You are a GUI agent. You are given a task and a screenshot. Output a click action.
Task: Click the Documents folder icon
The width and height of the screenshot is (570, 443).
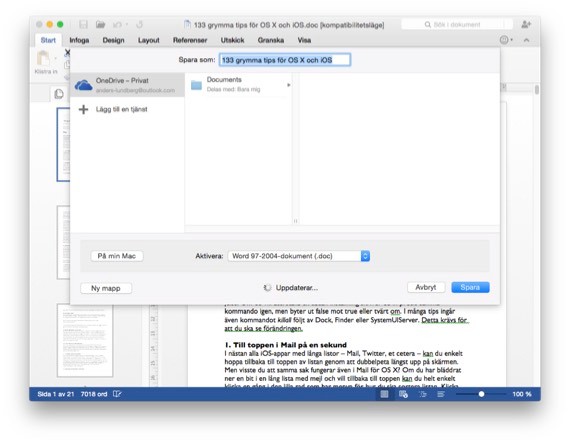pos(196,85)
